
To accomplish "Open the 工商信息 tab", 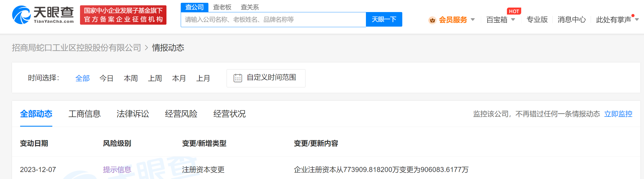I will [84, 114].
